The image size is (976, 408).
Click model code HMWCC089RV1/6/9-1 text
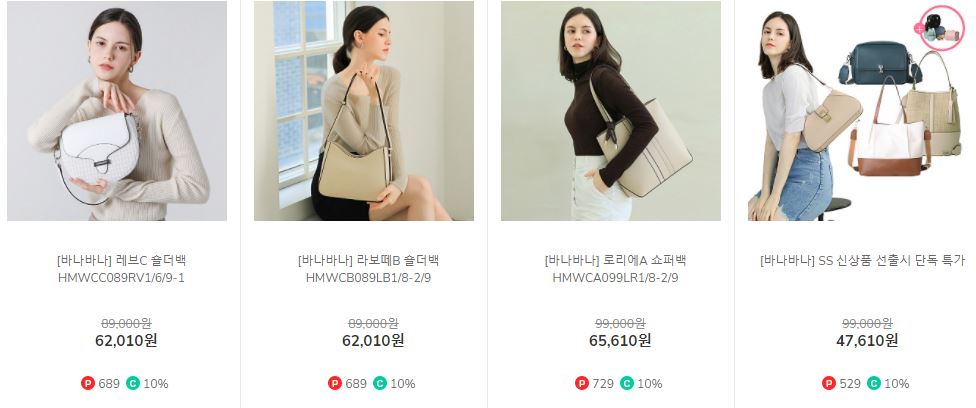[121, 278]
